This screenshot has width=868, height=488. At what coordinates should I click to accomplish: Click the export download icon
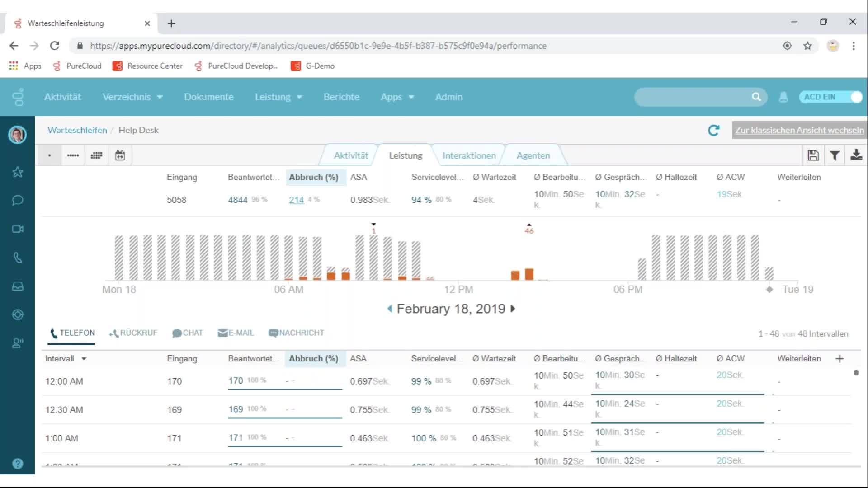tap(856, 155)
